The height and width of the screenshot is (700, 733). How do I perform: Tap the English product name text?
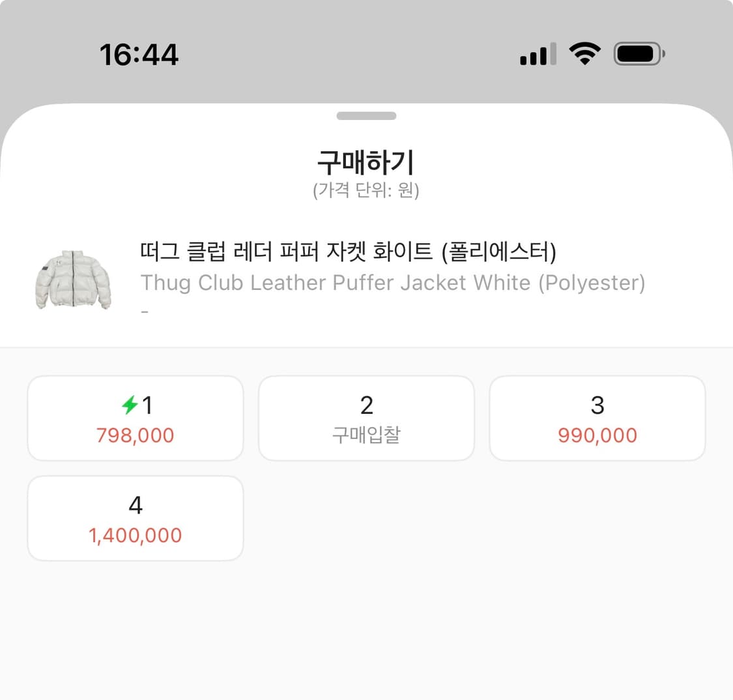393,283
